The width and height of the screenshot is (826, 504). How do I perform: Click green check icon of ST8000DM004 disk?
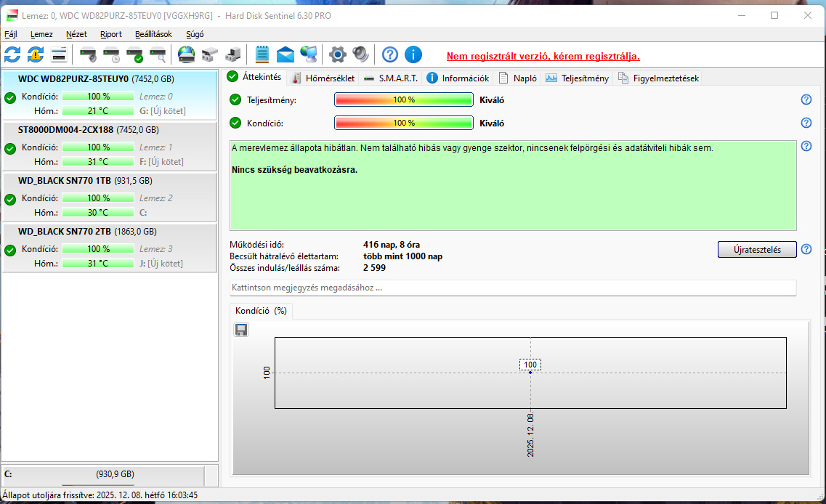(x=10, y=149)
